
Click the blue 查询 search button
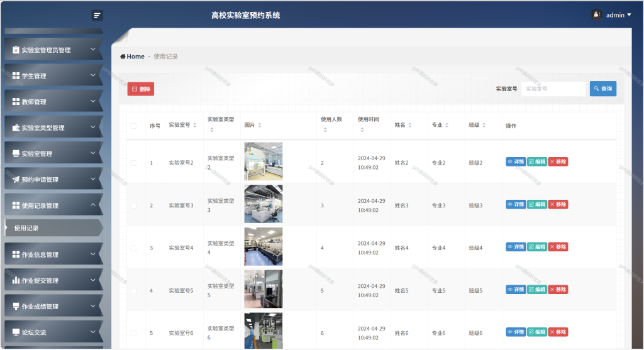coord(603,89)
